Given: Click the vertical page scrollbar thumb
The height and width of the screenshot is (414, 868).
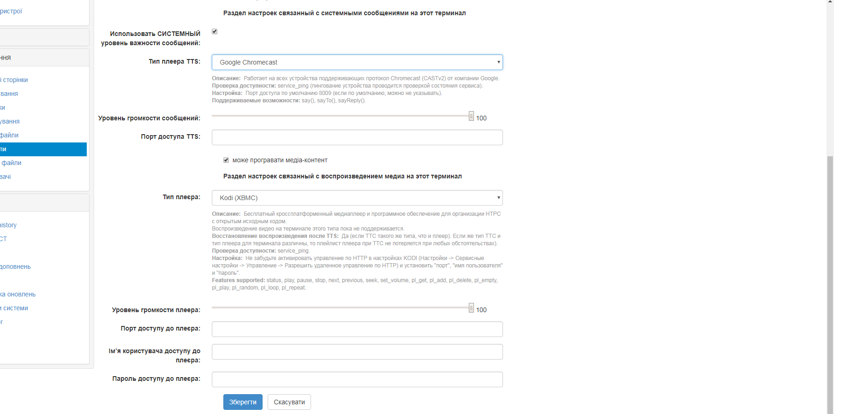Looking at the screenshot, I should (x=830, y=277).
